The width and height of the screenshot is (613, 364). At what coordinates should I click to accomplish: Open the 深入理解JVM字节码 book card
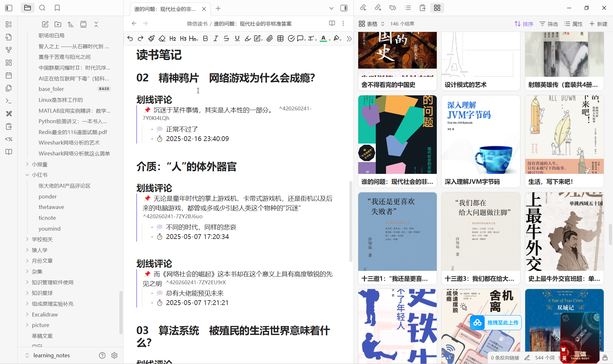481,141
